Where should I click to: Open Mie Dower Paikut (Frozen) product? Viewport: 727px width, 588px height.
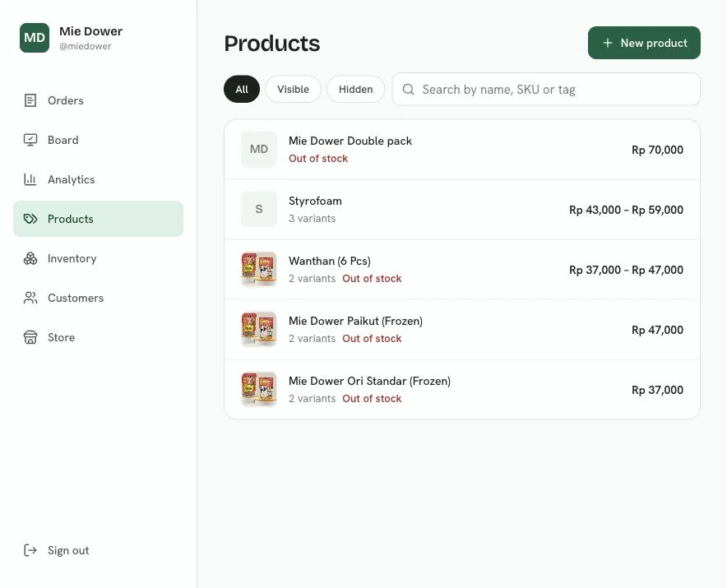462,329
